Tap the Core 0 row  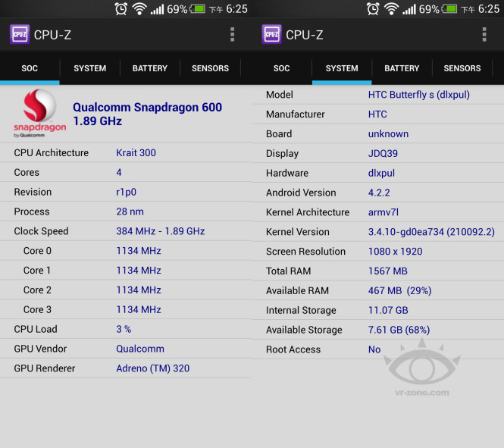point(126,251)
